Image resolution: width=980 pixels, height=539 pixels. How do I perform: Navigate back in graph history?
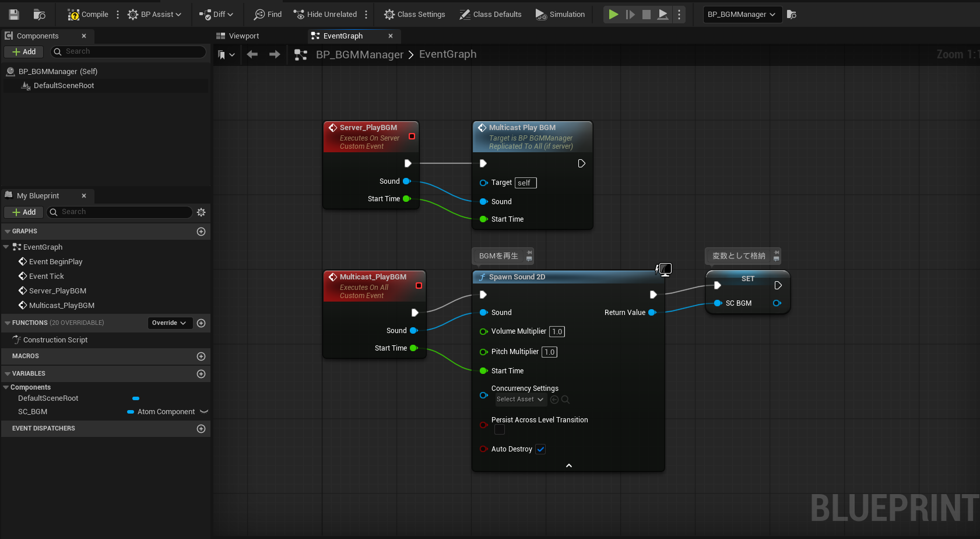click(x=252, y=55)
